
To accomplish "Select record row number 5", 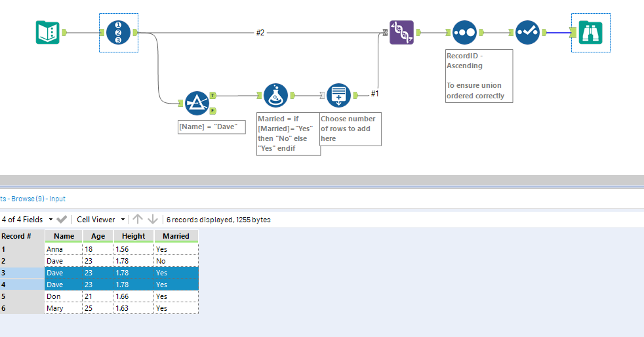I will click(x=22, y=296).
